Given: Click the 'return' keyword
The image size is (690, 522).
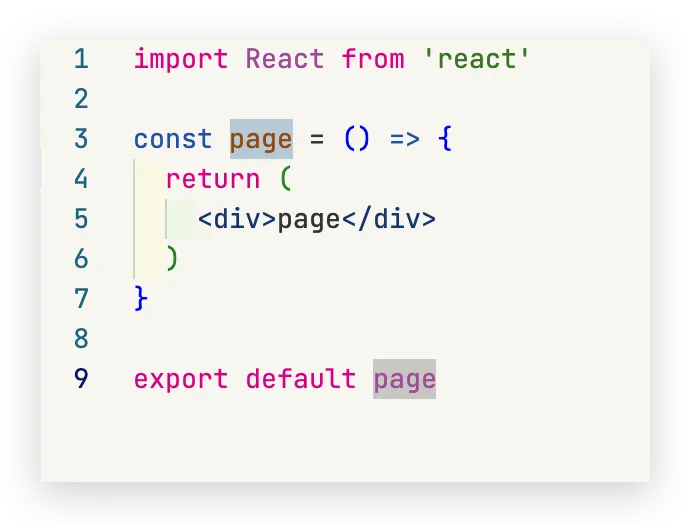Looking at the screenshot, I should (x=213, y=179).
